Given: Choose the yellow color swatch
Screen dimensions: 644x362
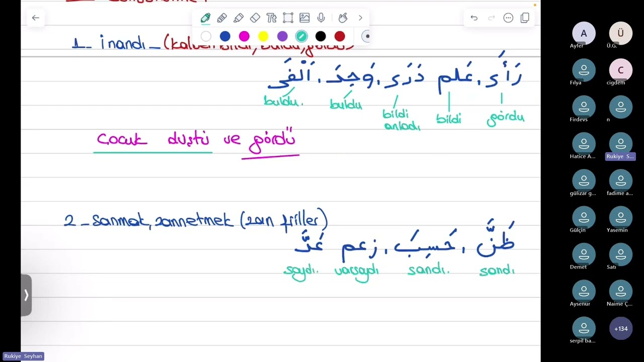Looking at the screenshot, I should [x=263, y=36].
